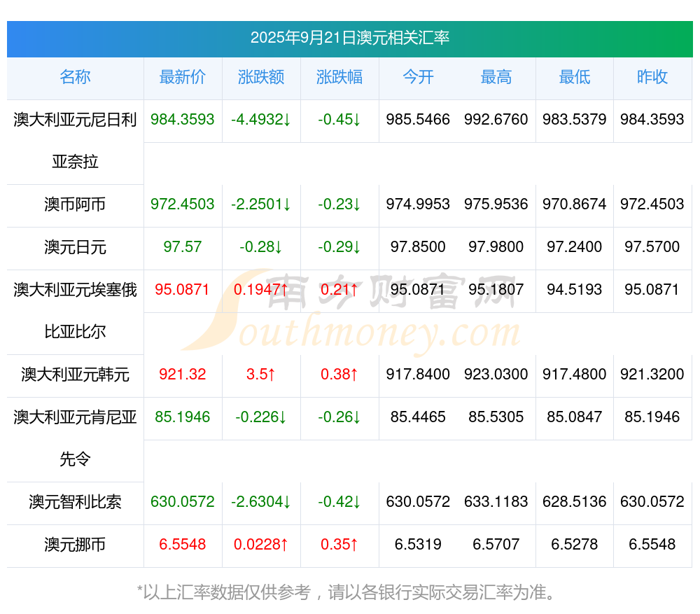Image resolution: width=700 pixels, height=614 pixels.
Task: Click change amount 3.5↑
Action: pos(261,374)
